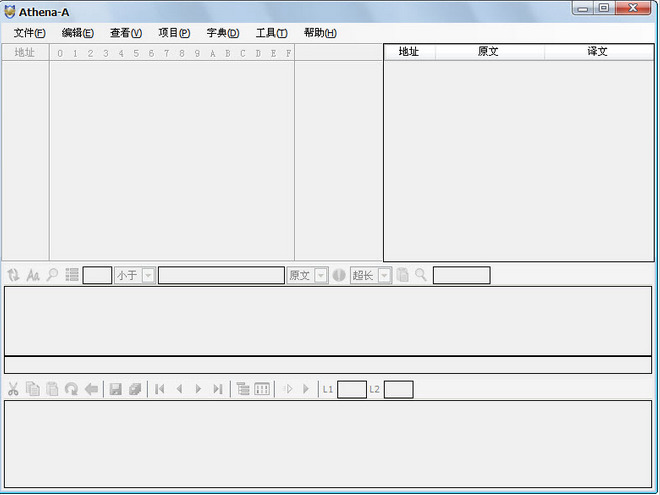The width and height of the screenshot is (660, 495).
Task: Click the refresh arrows icon
Action: pyautogui.click(x=13, y=275)
